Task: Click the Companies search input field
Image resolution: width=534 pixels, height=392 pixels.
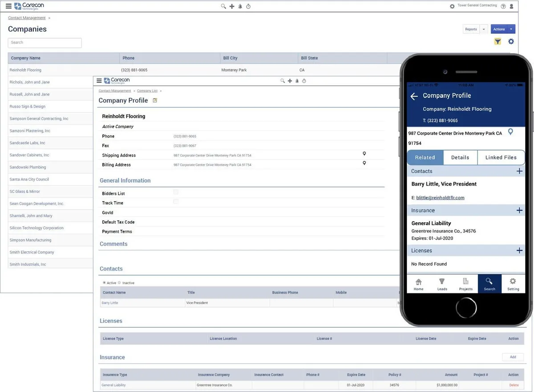Action: click(x=44, y=43)
